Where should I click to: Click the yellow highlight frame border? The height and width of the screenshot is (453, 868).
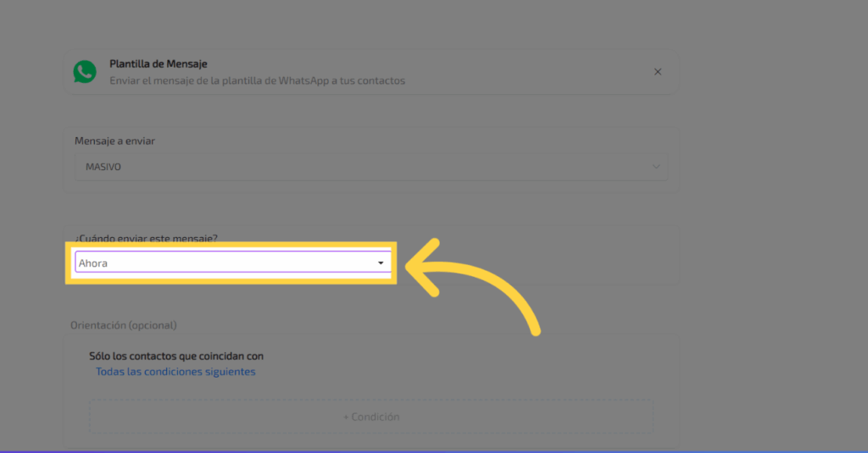click(231, 245)
